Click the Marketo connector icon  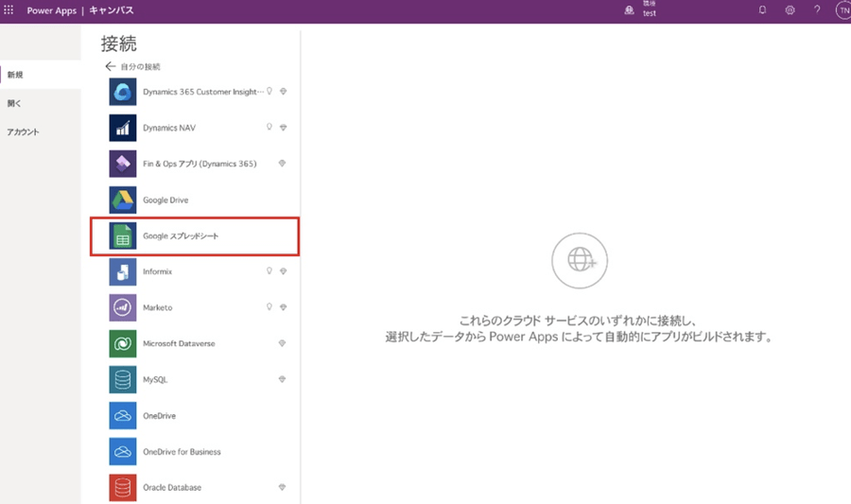[123, 307]
